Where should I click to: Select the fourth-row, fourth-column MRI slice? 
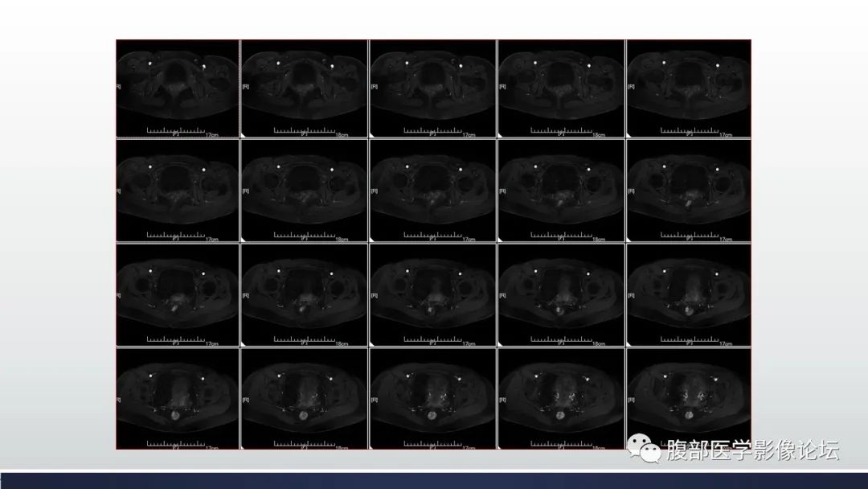[560, 397]
